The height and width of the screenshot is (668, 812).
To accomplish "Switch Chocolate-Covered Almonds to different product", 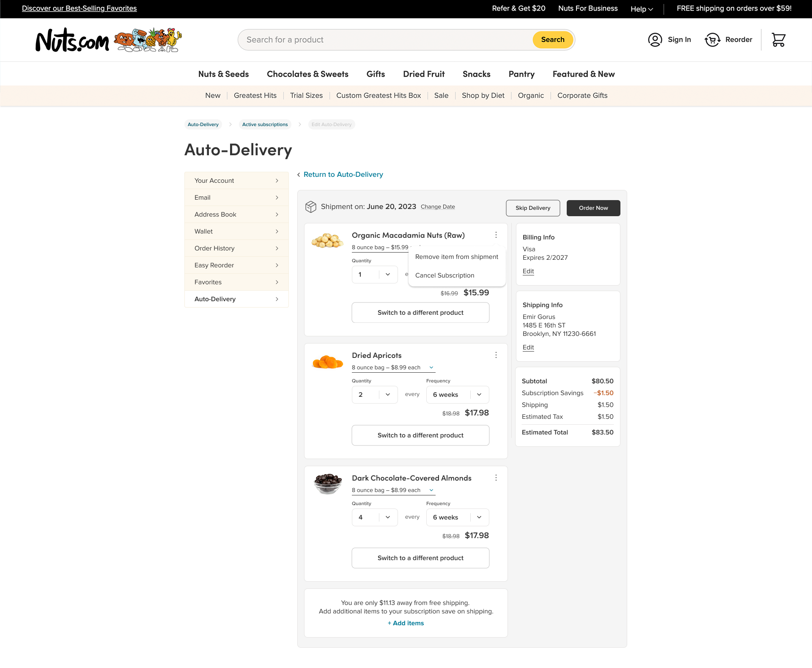I will [420, 558].
